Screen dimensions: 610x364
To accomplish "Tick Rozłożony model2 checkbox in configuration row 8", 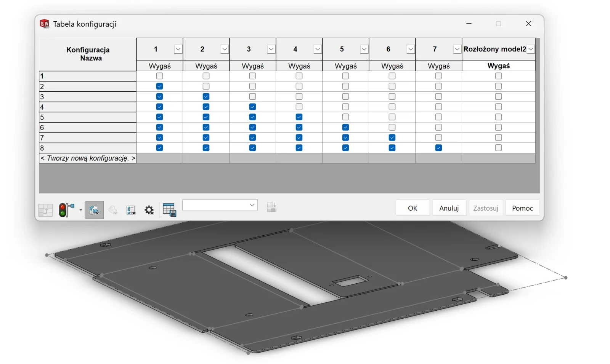I will click(498, 148).
